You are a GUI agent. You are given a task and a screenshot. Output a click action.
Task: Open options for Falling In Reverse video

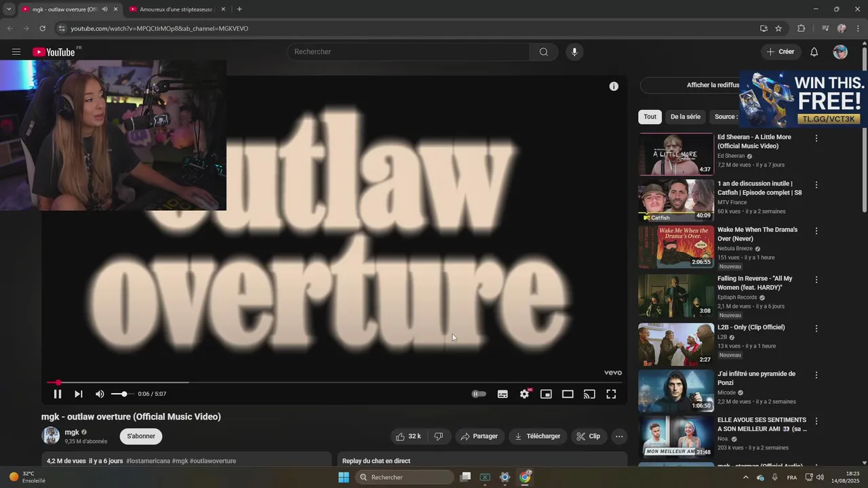[x=816, y=279]
